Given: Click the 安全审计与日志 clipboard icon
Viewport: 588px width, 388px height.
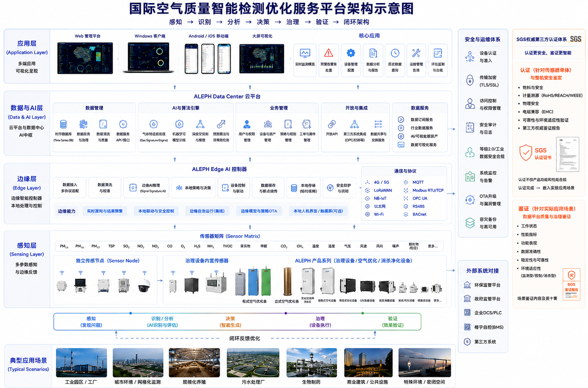Looking at the screenshot, I should tap(470, 128).
